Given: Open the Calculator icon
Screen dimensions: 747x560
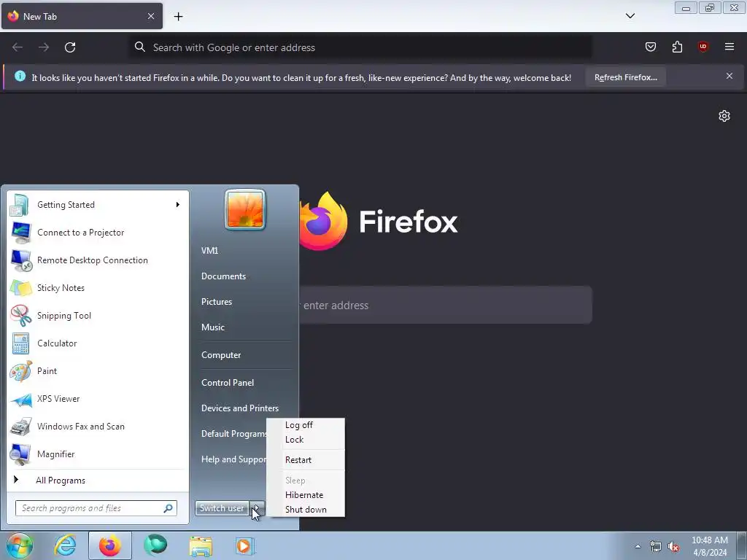Looking at the screenshot, I should (x=20, y=343).
